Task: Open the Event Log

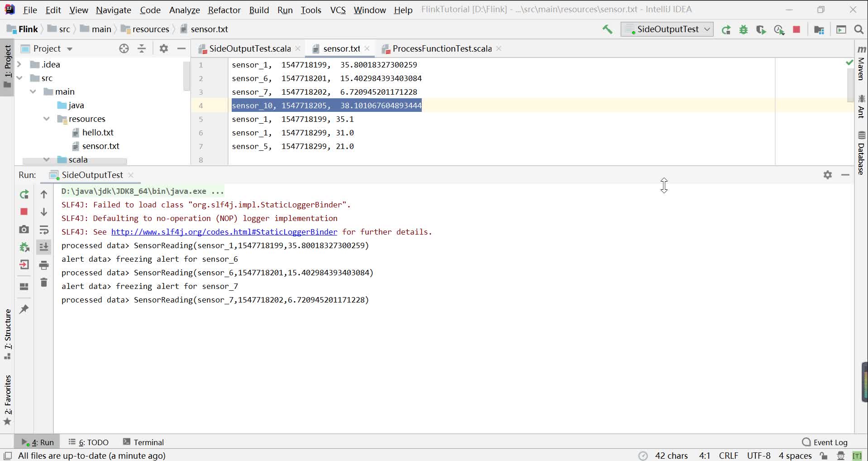Action: pos(825,442)
